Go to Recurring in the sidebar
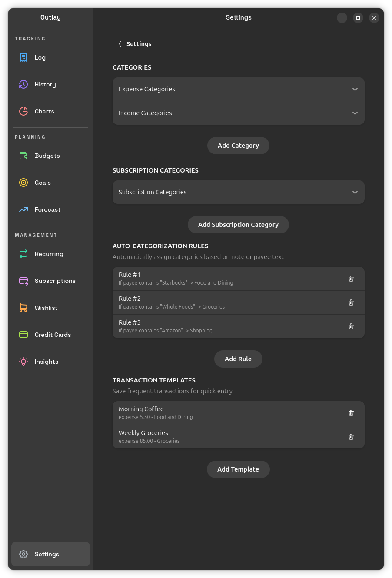 [49, 254]
